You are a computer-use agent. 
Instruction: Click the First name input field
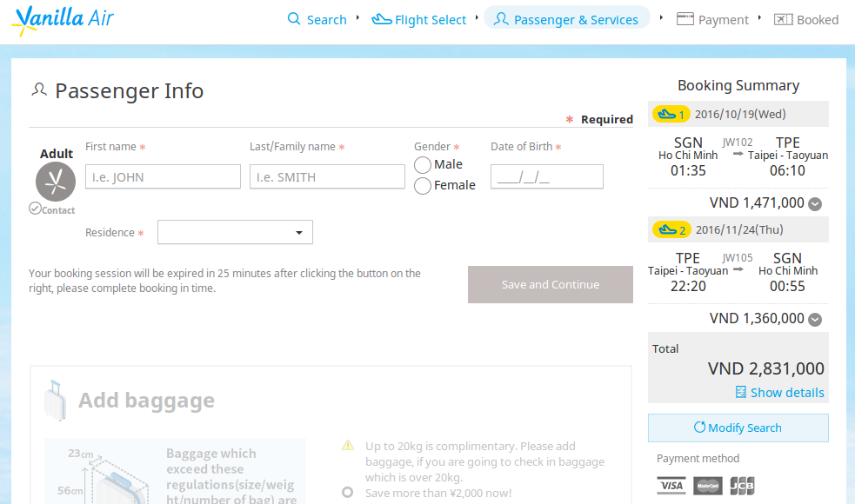[163, 176]
